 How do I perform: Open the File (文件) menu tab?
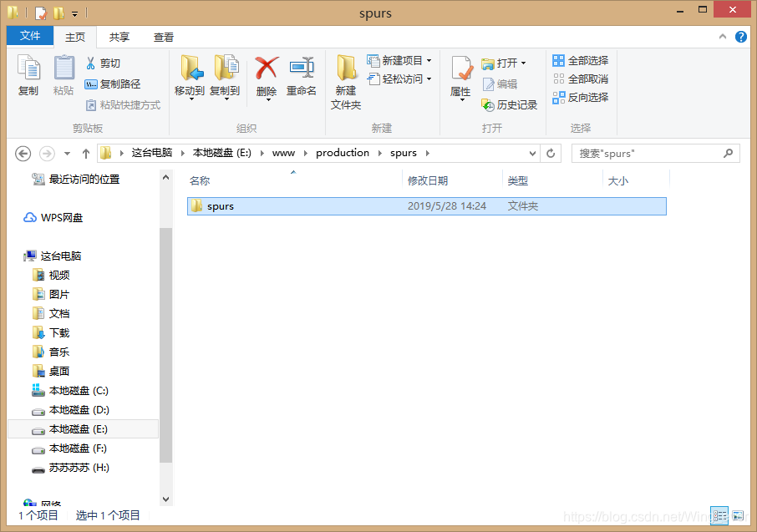(30, 36)
